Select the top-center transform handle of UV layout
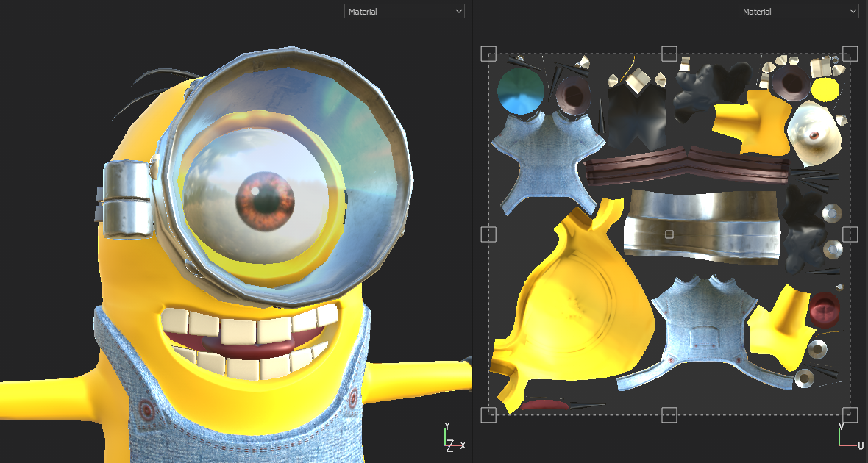 669,54
